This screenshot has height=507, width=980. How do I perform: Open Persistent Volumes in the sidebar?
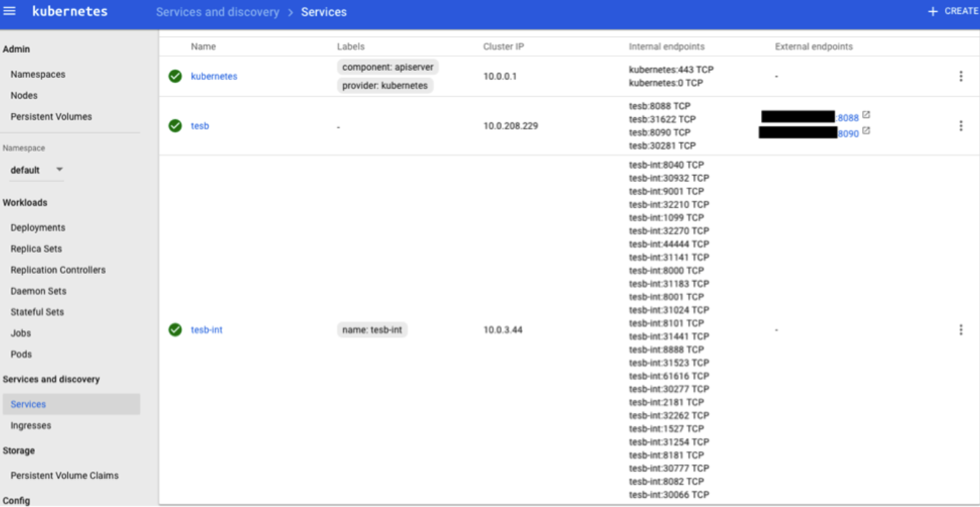pyautogui.click(x=51, y=117)
